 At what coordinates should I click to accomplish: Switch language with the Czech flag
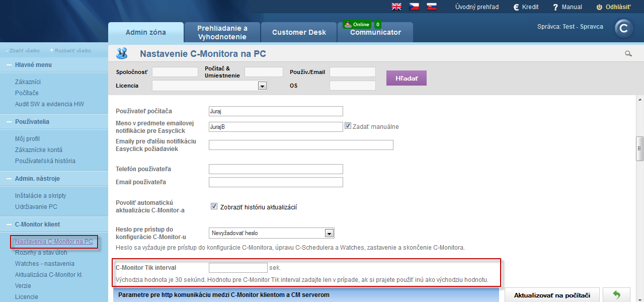[414, 7]
